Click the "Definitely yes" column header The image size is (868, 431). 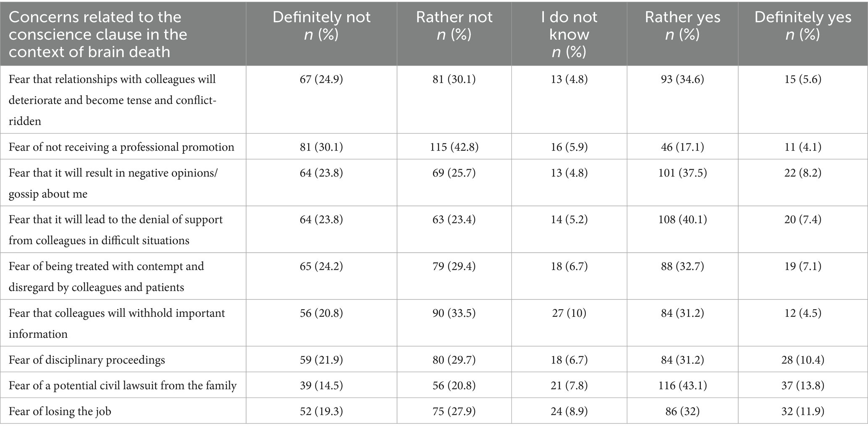[x=802, y=26]
